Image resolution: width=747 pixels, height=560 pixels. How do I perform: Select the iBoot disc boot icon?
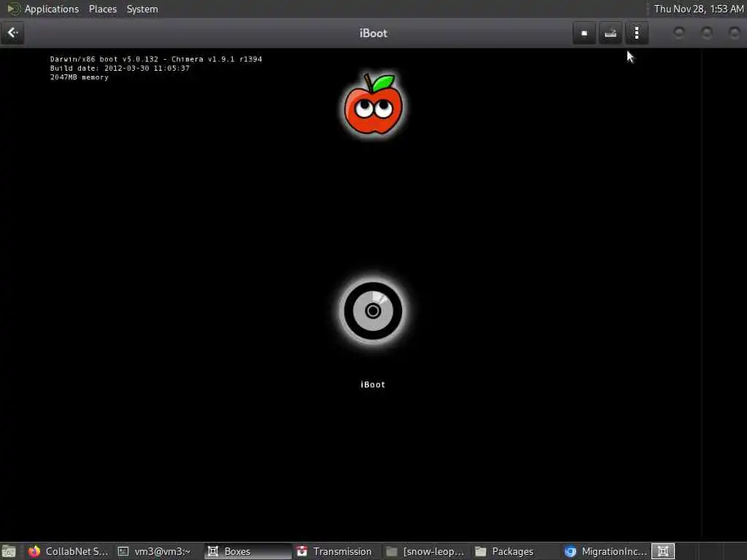pos(373,311)
